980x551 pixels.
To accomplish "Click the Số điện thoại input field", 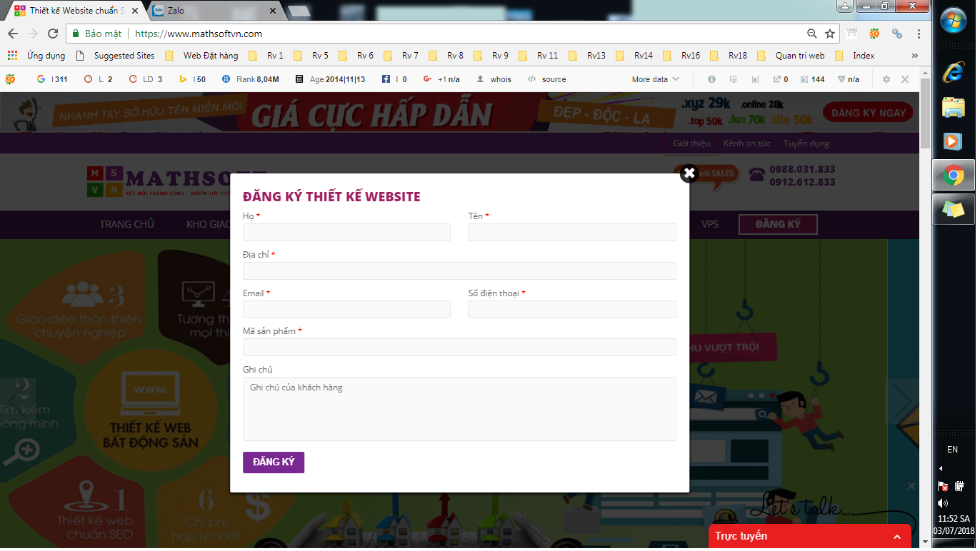I will tap(572, 309).
